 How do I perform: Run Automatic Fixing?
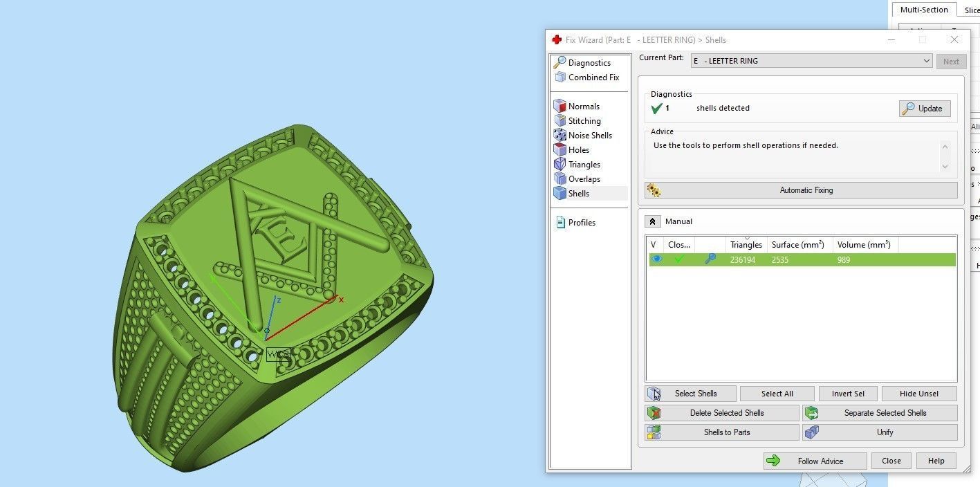click(x=801, y=190)
